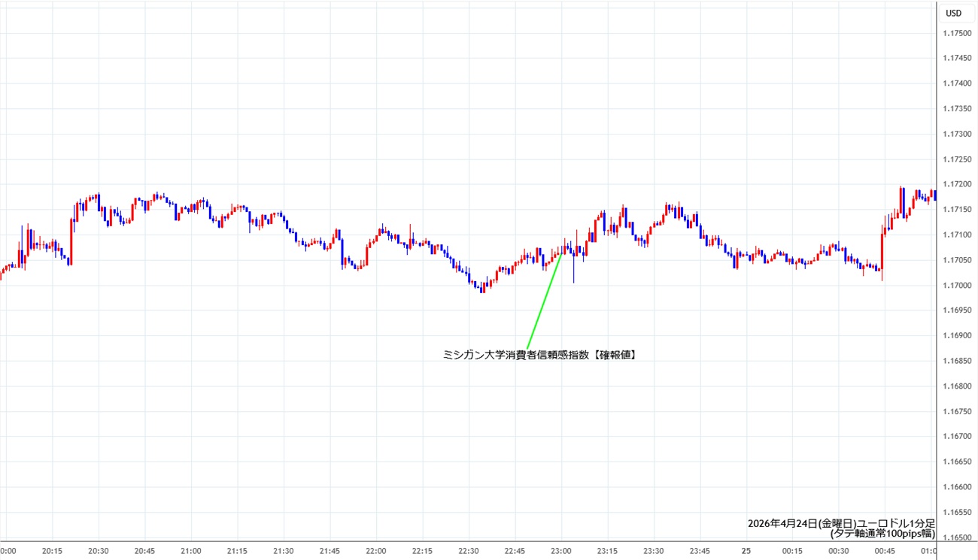Click the USD currency label

click(953, 13)
